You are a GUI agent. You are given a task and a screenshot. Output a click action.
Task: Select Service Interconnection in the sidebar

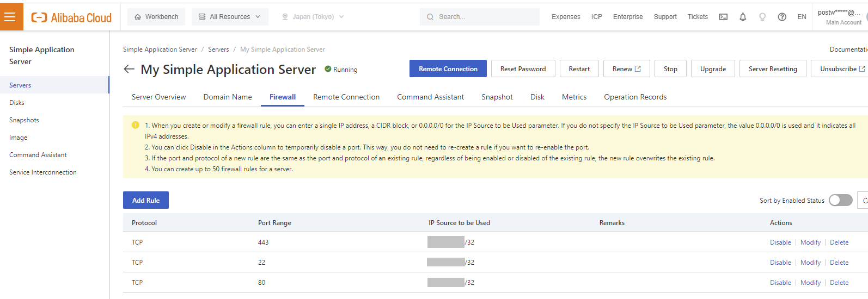point(54,172)
